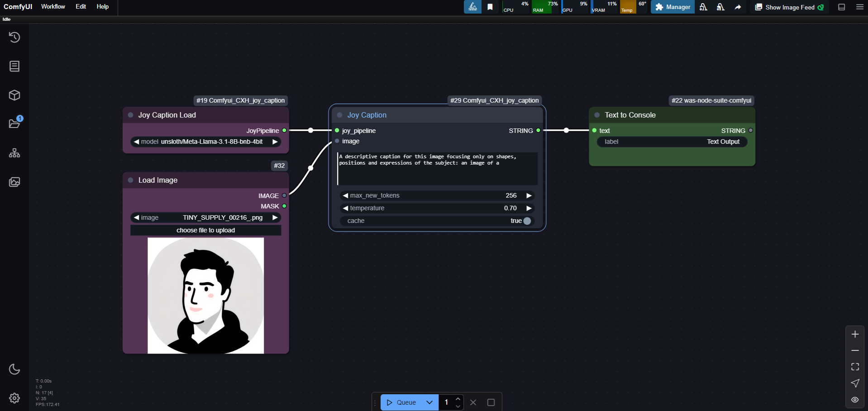Open the hamburger menu at top right
The width and height of the screenshot is (868, 411).
(x=860, y=7)
